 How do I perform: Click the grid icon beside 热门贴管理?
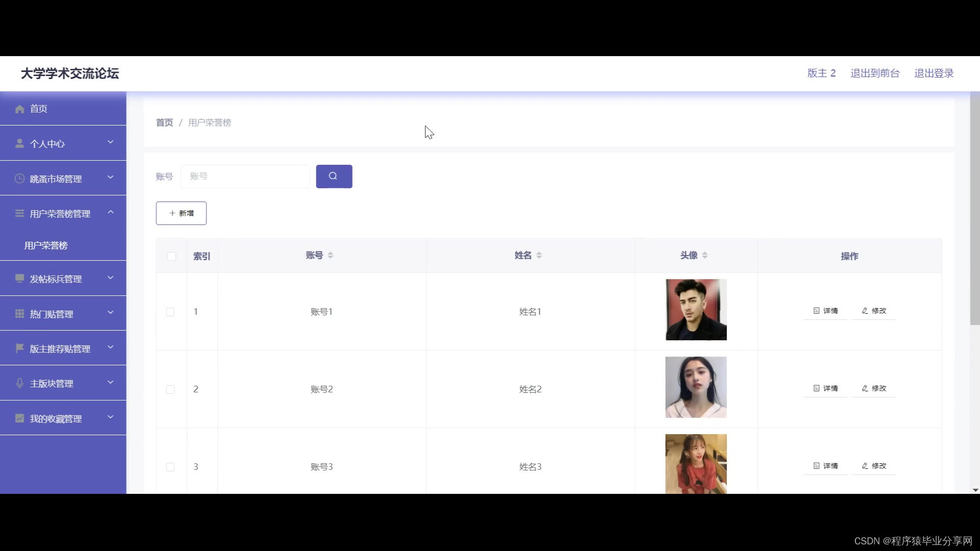(20, 314)
